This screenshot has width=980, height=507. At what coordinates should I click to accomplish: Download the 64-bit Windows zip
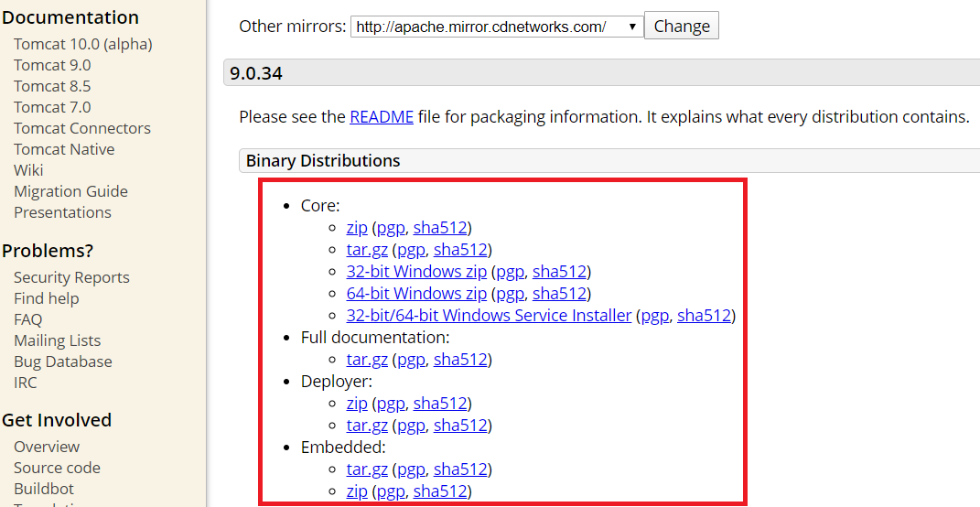(x=416, y=293)
